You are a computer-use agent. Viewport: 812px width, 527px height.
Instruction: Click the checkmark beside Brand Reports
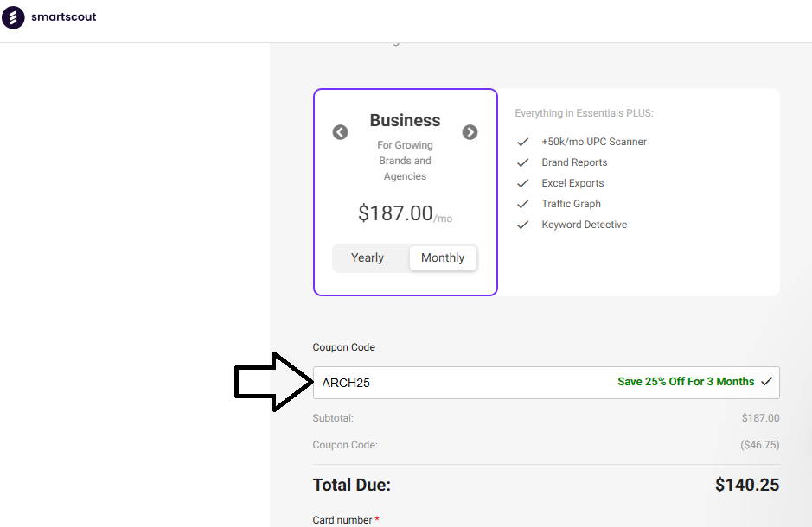523,162
